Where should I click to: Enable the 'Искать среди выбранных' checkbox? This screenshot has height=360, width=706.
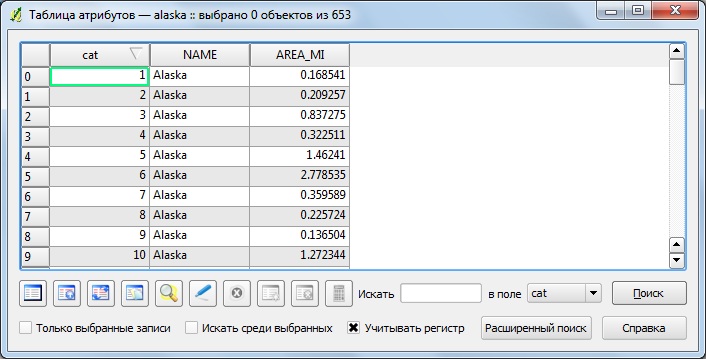pyautogui.click(x=191, y=328)
